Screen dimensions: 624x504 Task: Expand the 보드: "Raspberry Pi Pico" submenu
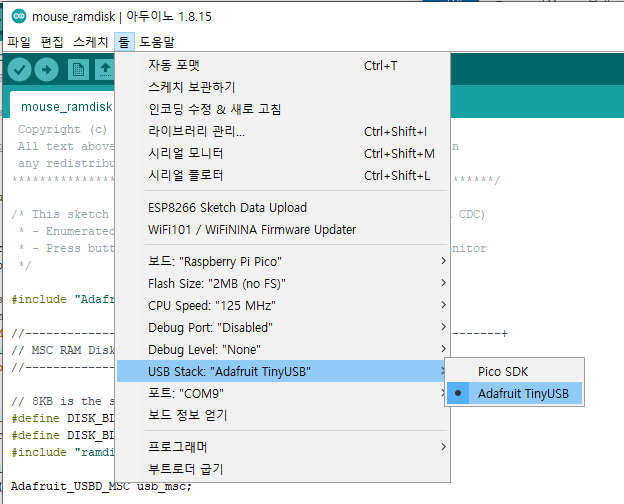[283, 262]
